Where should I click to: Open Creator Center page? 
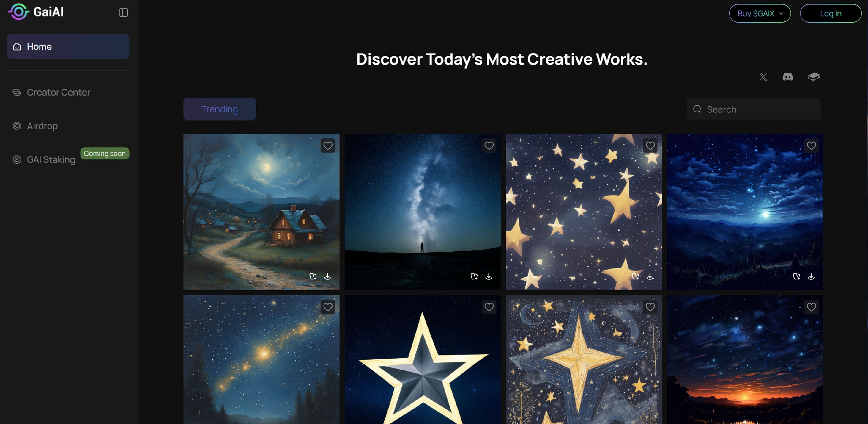click(x=58, y=92)
